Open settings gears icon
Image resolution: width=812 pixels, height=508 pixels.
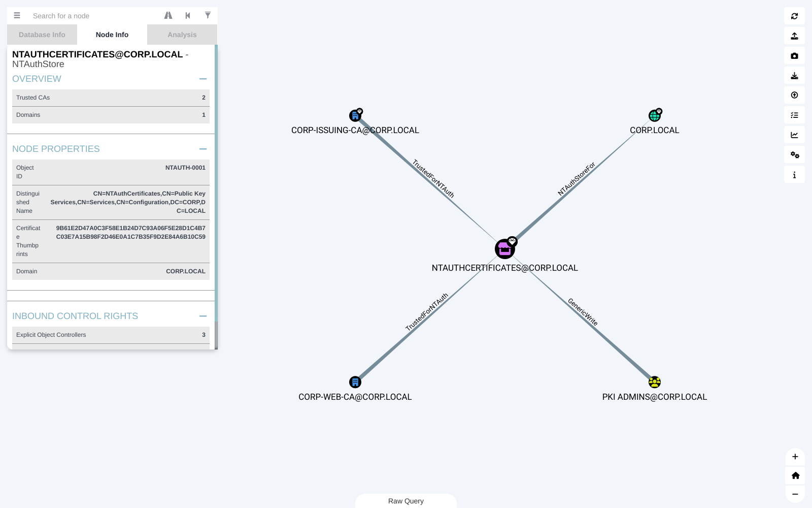[x=794, y=155]
